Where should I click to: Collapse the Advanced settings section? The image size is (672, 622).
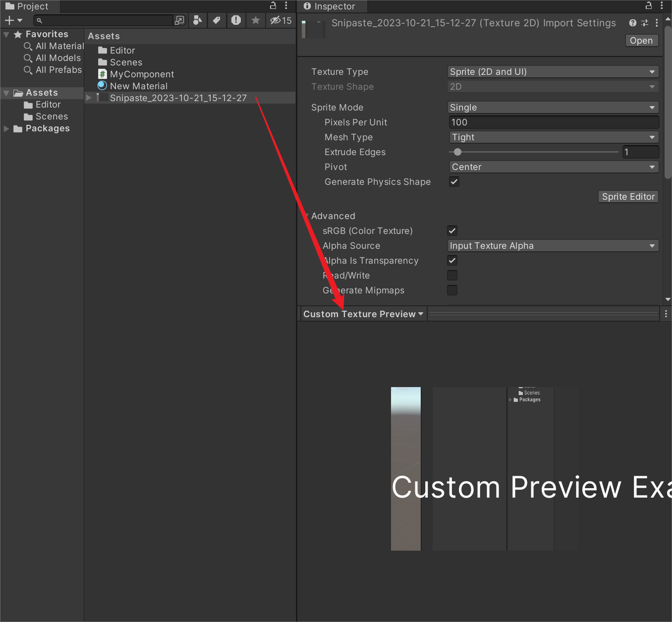tap(307, 216)
